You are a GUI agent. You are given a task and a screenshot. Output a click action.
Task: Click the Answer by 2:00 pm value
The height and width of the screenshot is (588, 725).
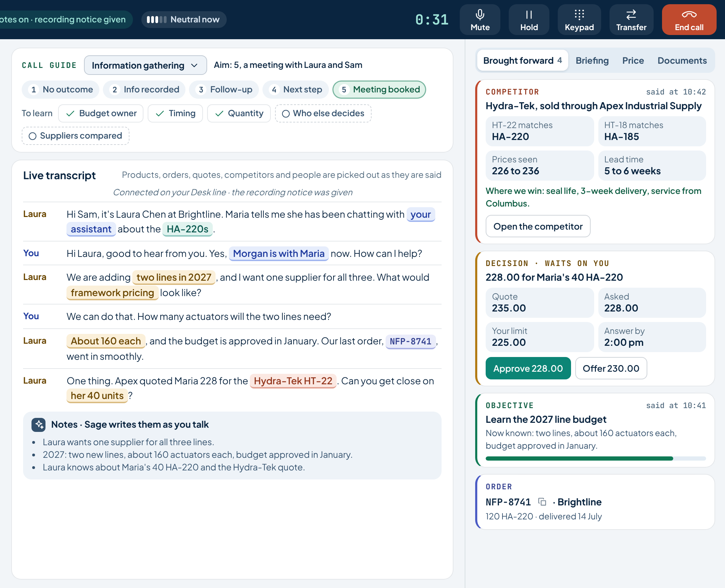click(652, 337)
